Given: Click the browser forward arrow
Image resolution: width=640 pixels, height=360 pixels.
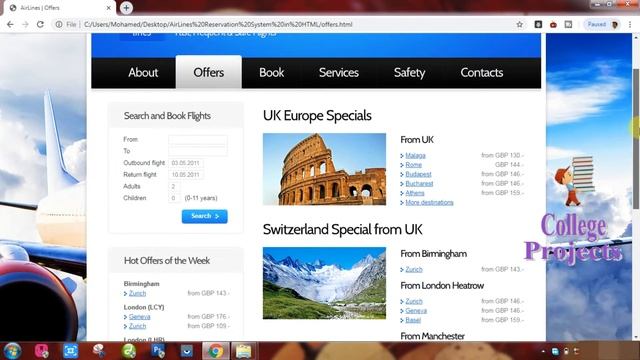Looking at the screenshot, I should click(x=25, y=24).
